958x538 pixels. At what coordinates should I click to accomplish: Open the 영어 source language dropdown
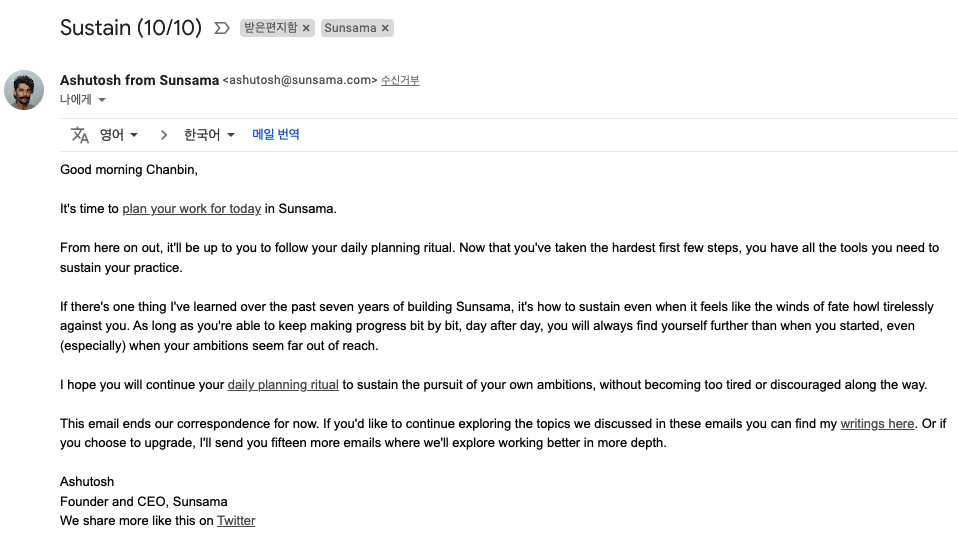[x=119, y=135]
